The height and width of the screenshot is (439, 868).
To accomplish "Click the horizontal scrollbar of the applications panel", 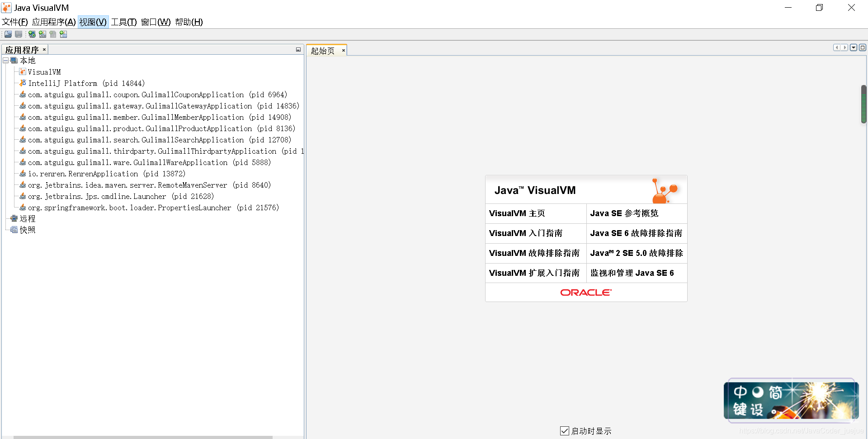I will pyautogui.click(x=143, y=437).
